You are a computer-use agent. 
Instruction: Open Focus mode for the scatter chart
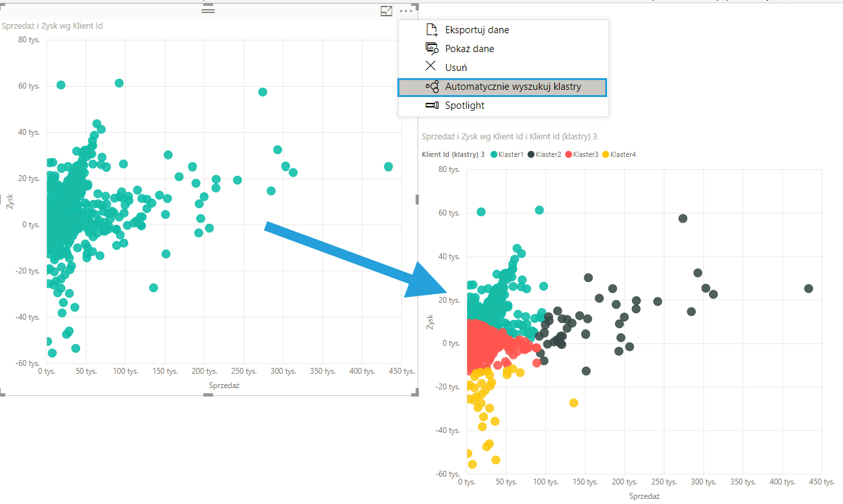(386, 10)
